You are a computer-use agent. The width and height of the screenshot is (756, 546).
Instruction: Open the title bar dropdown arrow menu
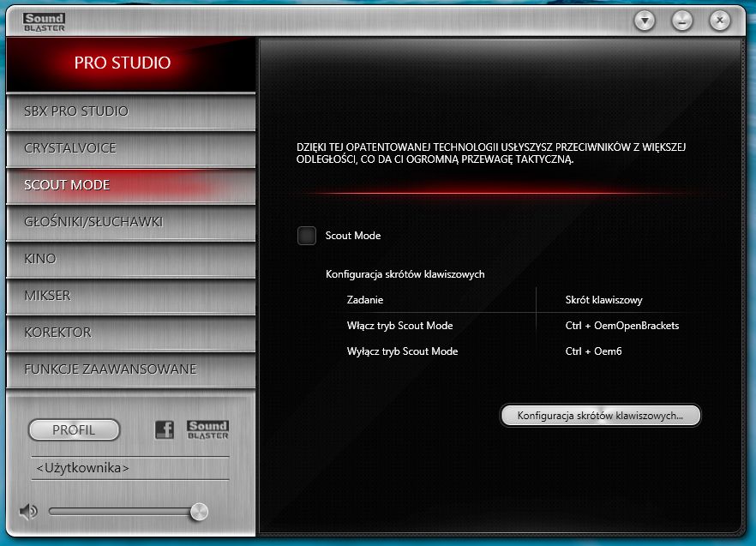(645, 21)
